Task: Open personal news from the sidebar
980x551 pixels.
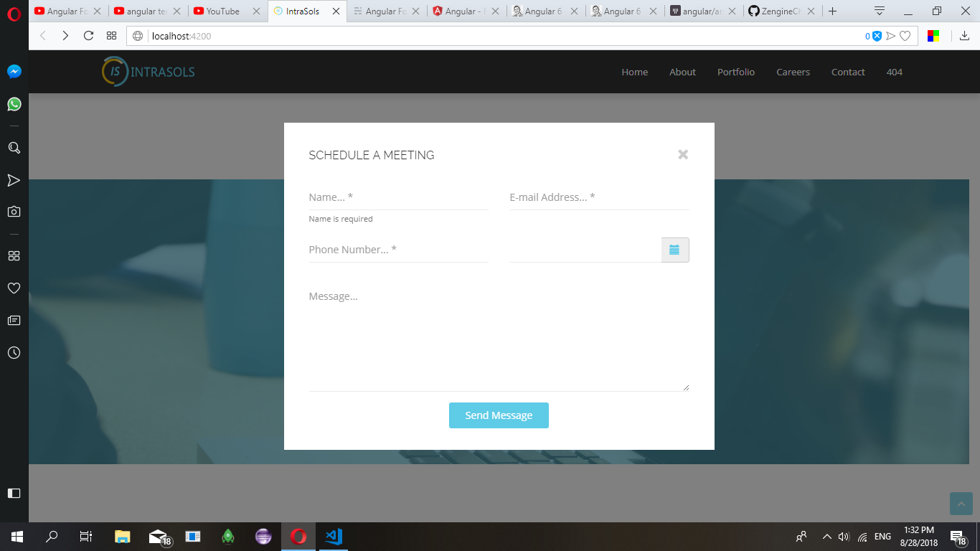Action: click(x=13, y=320)
